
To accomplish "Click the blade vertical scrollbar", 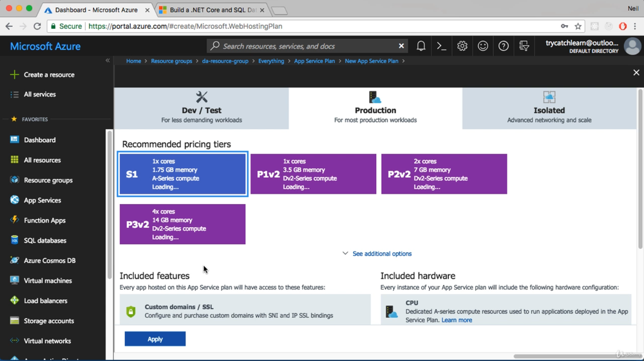I will click(x=640, y=168).
